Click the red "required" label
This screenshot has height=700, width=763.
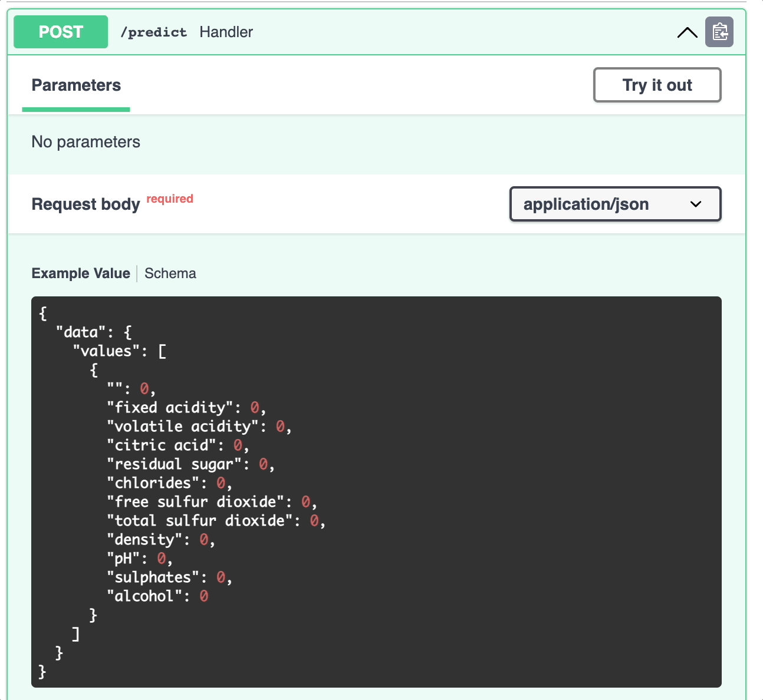(170, 199)
